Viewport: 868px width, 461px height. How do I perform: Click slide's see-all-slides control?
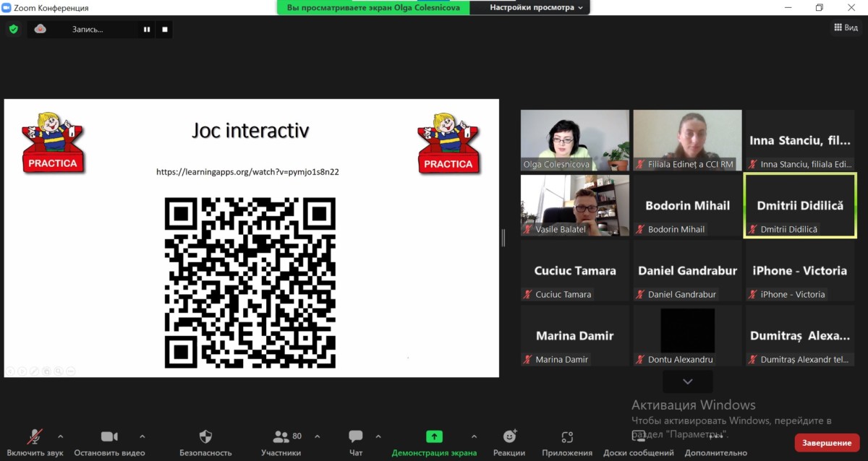tap(46, 371)
